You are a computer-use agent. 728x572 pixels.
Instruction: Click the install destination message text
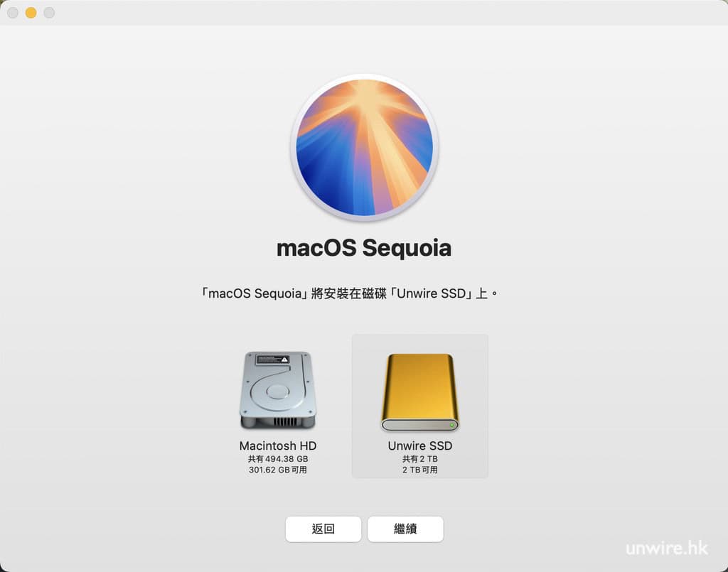click(x=348, y=293)
